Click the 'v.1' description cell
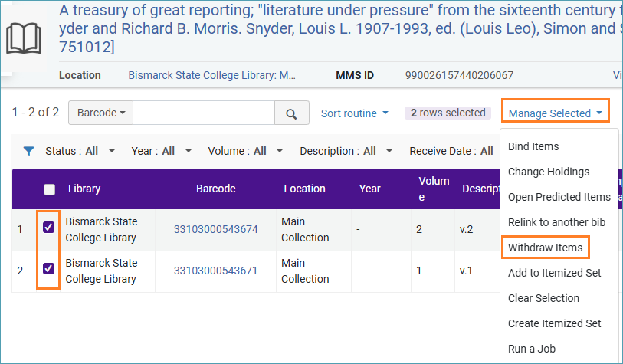Screen dimensions: 623x364 tap(466, 271)
